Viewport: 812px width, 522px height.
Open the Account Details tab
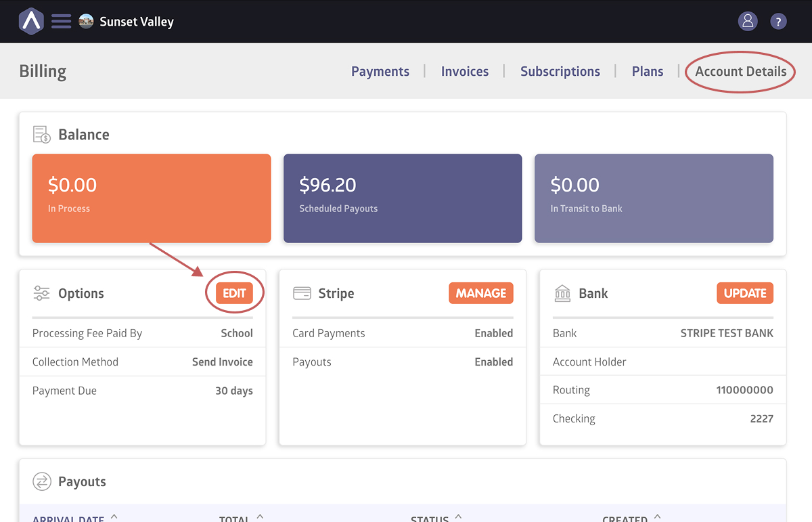click(x=741, y=71)
